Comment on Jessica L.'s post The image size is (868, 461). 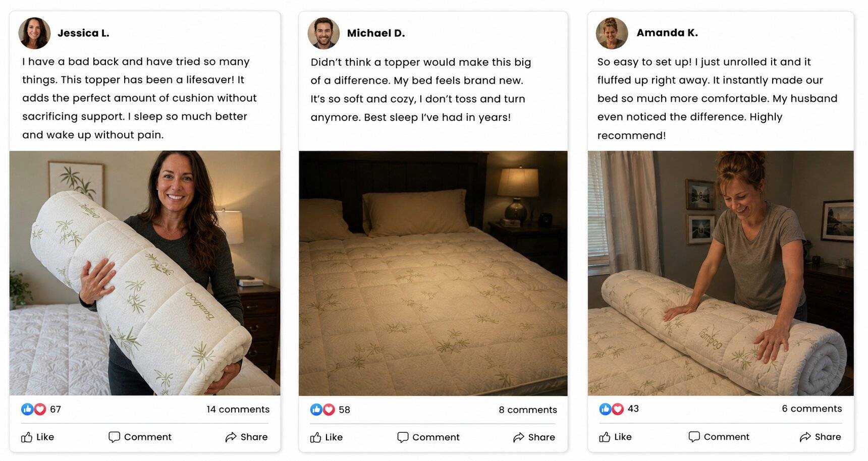pos(140,437)
